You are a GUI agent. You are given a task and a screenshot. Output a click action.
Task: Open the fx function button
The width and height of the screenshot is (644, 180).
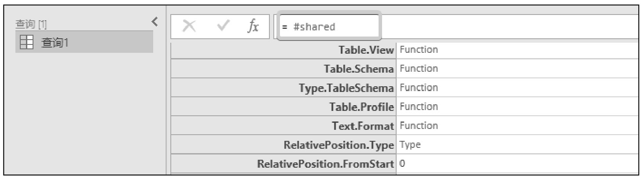tap(253, 27)
